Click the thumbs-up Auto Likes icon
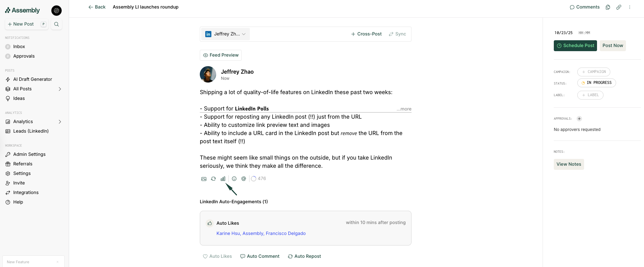This screenshot has width=644, height=267. 210,223
